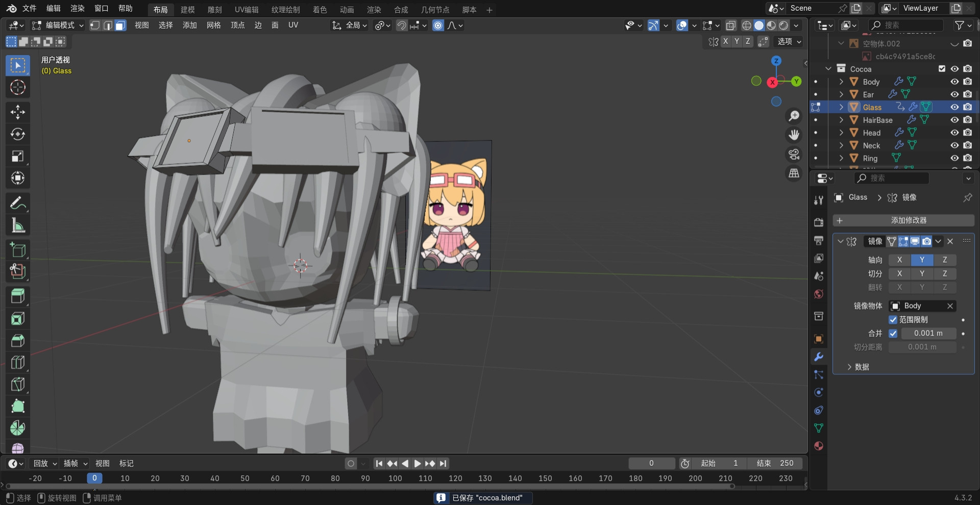Click the 结束 250 end frame field

point(775,464)
